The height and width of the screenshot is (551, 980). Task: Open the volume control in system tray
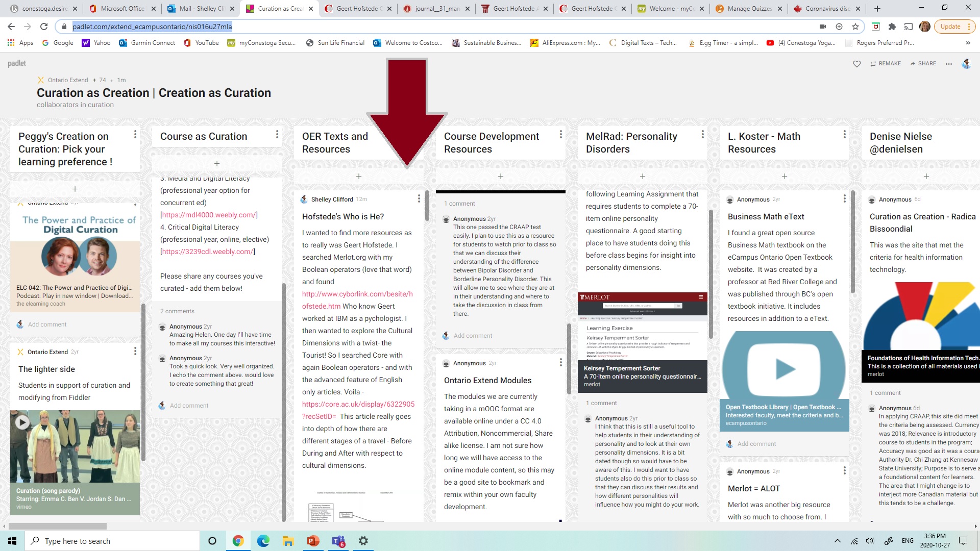(870, 541)
